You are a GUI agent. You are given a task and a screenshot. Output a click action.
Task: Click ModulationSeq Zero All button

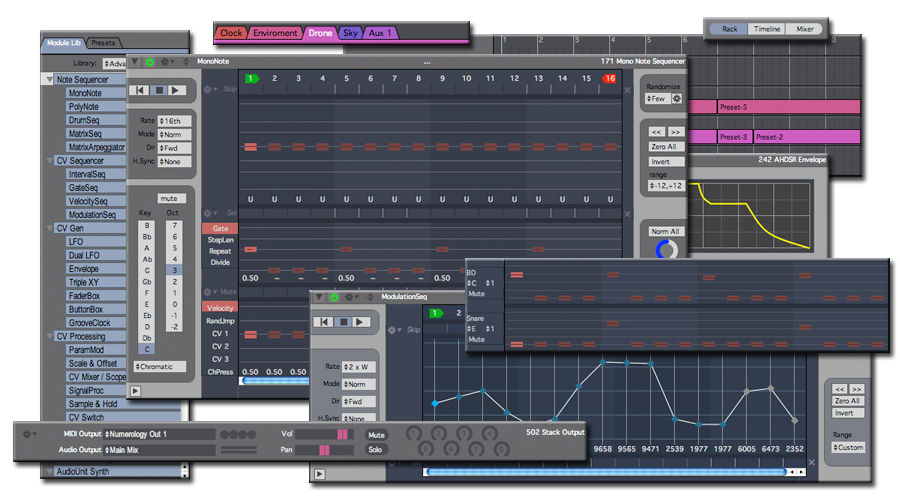pos(848,401)
